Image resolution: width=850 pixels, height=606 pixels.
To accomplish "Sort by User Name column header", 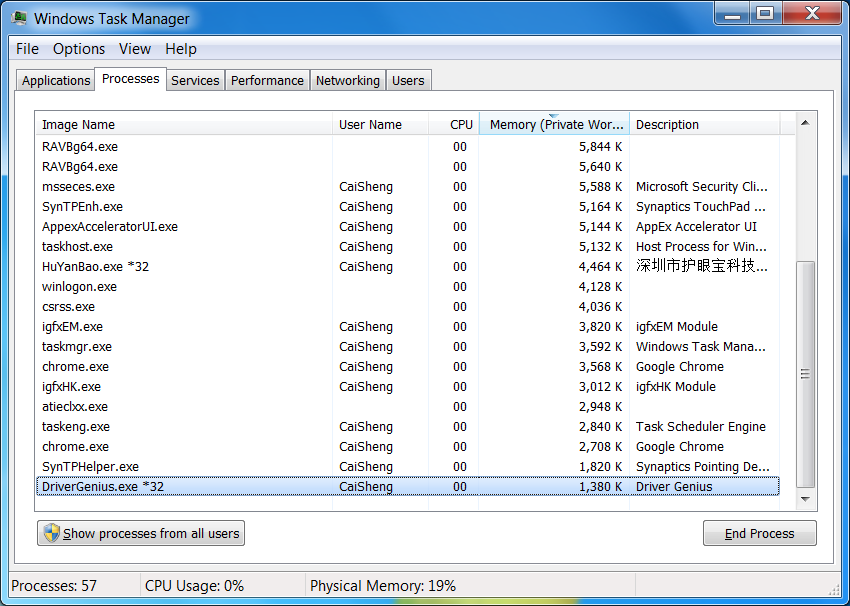I will (380, 124).
